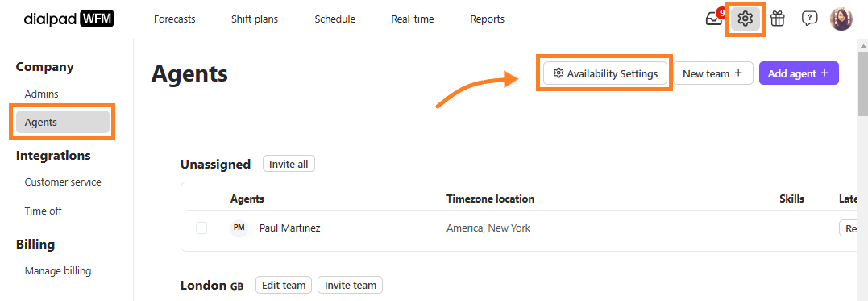
Task: Click the America, New York timezone cell
Action: [488, 228]
